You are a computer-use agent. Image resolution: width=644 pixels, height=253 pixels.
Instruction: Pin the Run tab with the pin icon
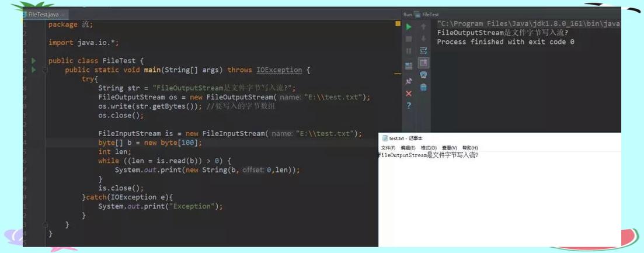[409, 81]
